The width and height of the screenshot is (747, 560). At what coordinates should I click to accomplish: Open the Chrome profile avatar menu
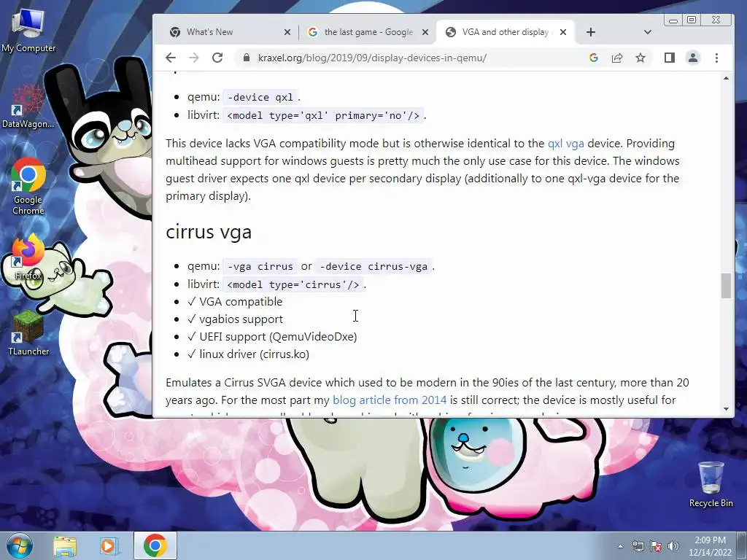(x=693, y=58)
